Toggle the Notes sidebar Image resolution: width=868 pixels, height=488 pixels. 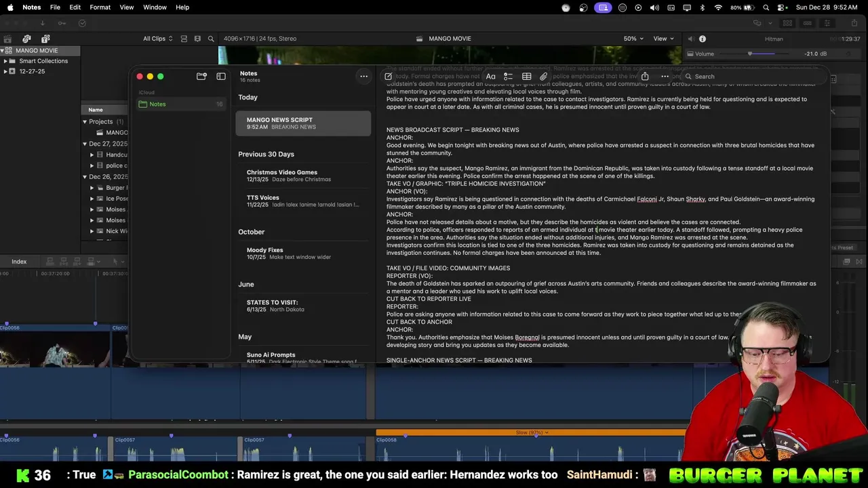pyautogui.click(x=221, y=77)
